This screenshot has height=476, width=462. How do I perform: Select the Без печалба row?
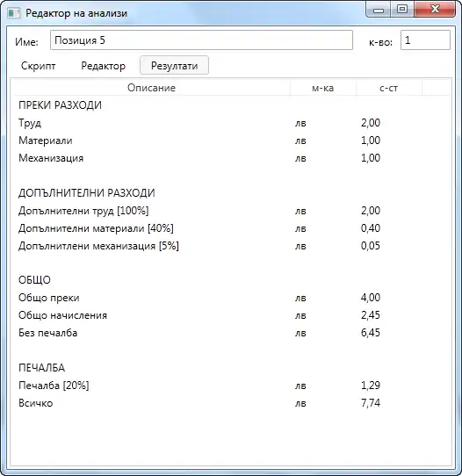coord(231,333)
